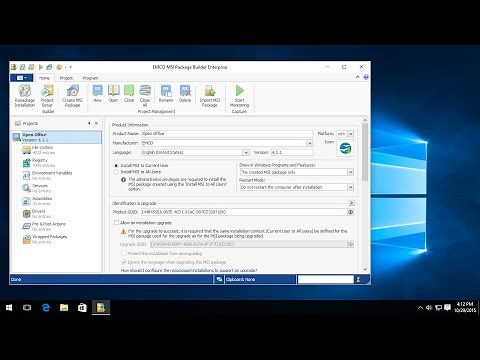Click the status bar log icon
Screen dimensions: 480x360
pos(219,279)
